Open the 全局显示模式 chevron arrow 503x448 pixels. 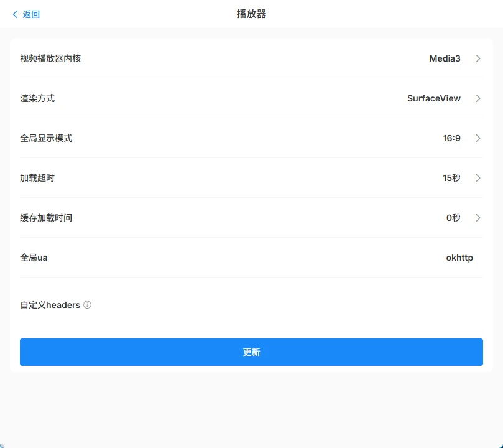pos(478,138)
